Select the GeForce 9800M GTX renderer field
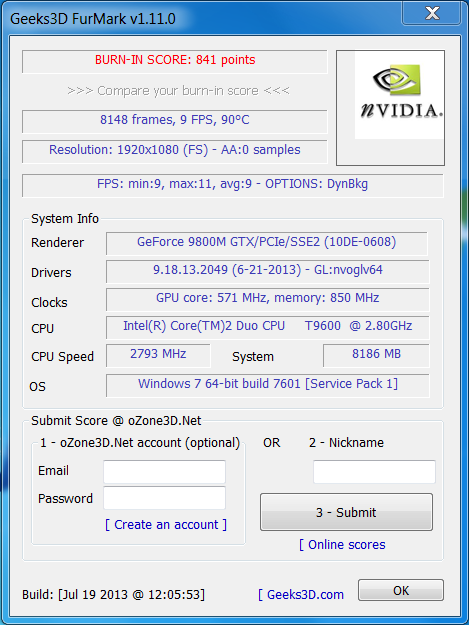 pyautogui.click(x=267, y=244)
